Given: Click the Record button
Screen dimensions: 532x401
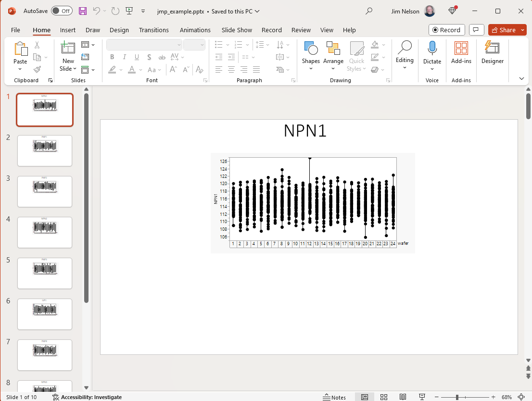Looking at the screenshot, I should click(446, 30).
